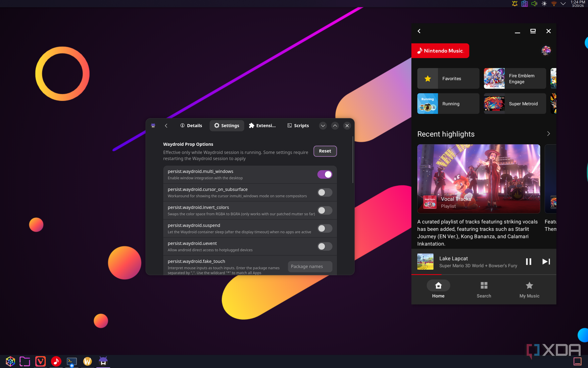The height and width of the screenshot is (368, 588).
Task: Click the settings window vertical scrollbar
Action: pos(353,160)
